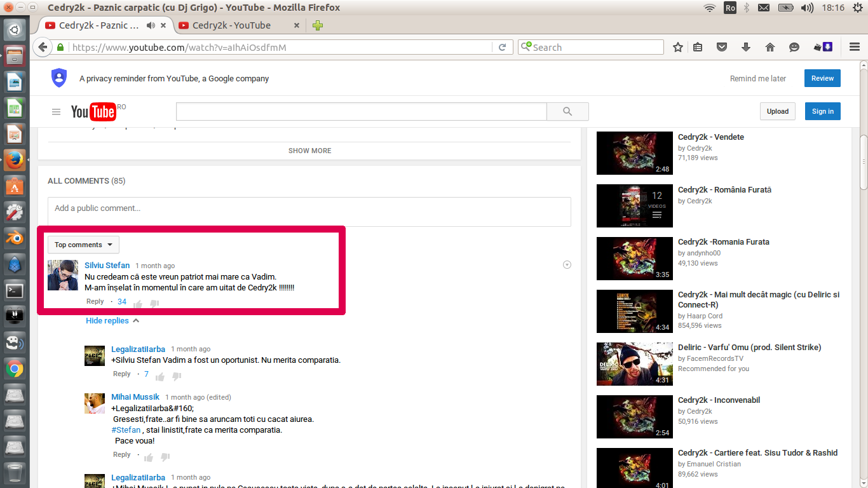This screenshot has width=868, height=488.
Task: Click Silviu Stefan's avatar picture
Action: click(63, 275)
